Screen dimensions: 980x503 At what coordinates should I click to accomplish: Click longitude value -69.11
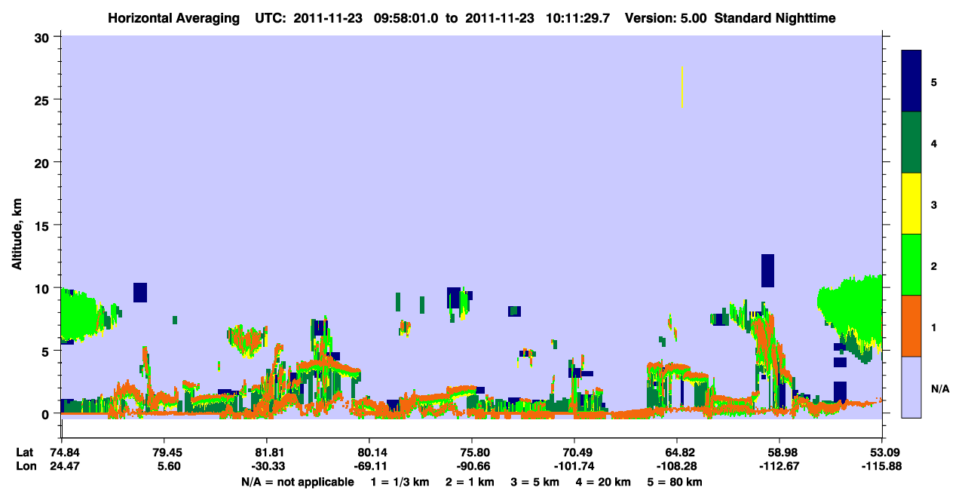pyautogui.click(x=369, y=467)
